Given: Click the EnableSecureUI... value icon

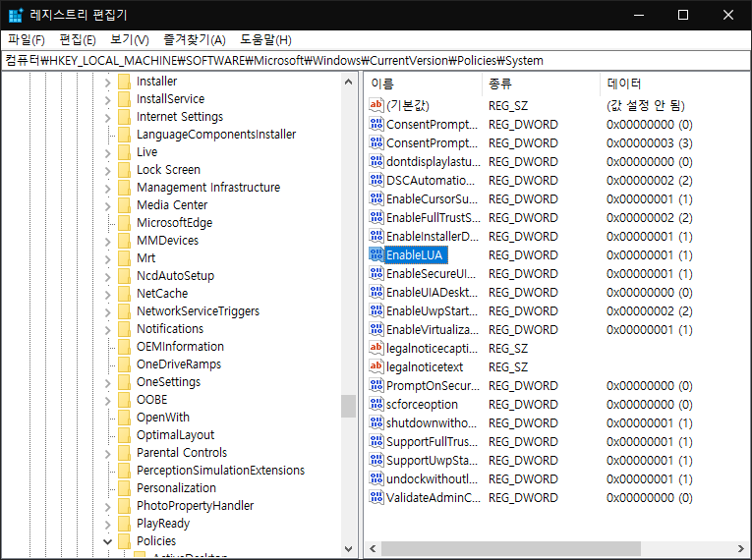Looking at the screenshot, I should (x=376, y=274).
